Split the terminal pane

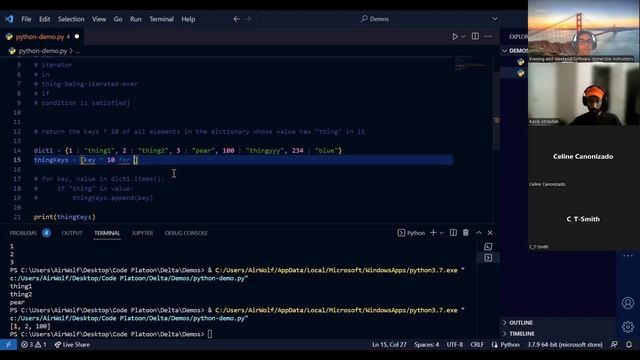pyautogui.click(x=453, y=233)
